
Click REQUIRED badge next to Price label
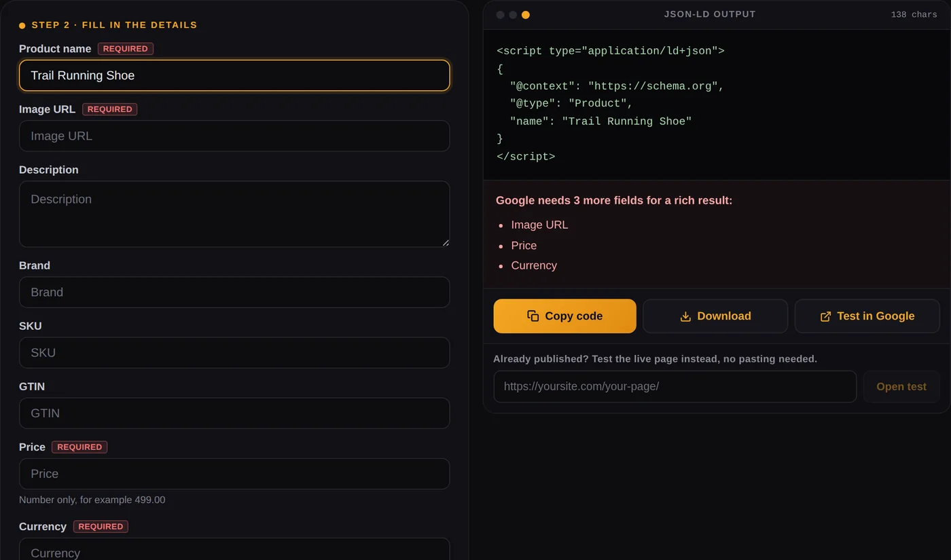(79, 447)
